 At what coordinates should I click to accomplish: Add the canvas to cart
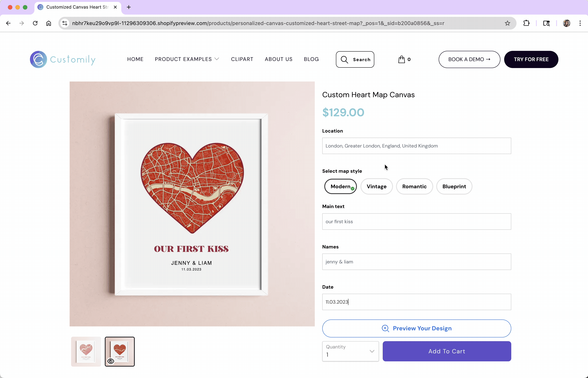[x=447, y=351]
